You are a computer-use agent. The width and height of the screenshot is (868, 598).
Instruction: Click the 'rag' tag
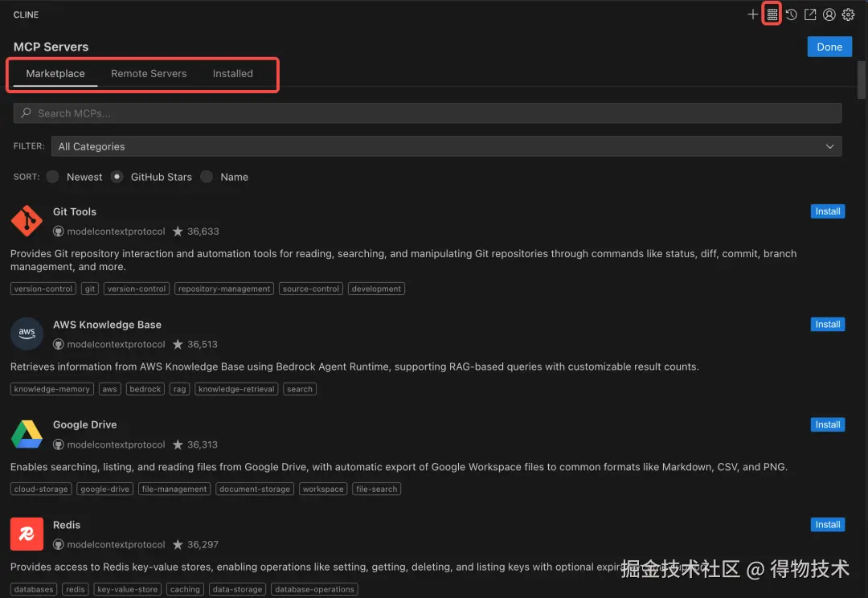(x=179, y=389)
